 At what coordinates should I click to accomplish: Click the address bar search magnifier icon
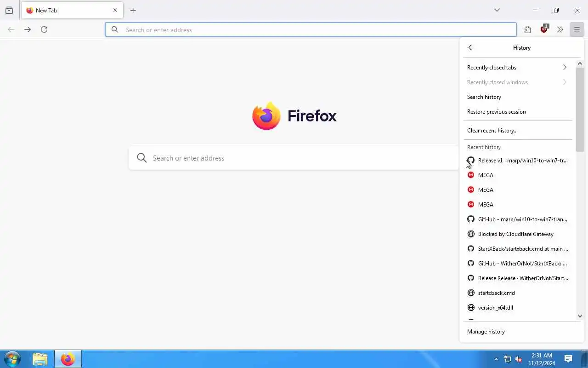click(x=115, y=29)
